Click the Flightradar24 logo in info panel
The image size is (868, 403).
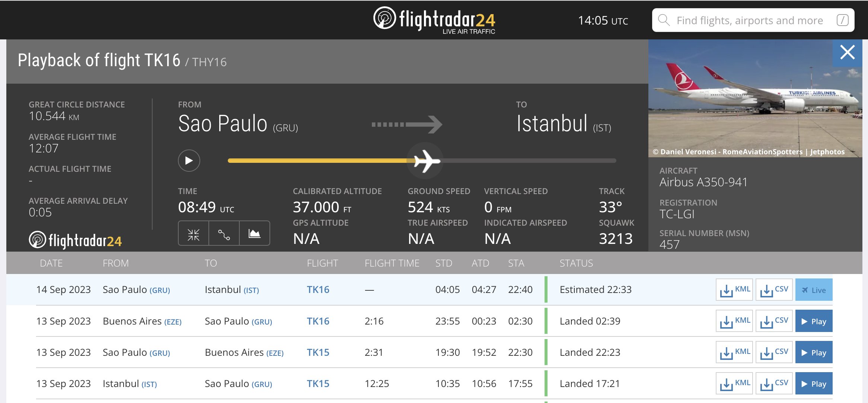[x=76, y=240]
